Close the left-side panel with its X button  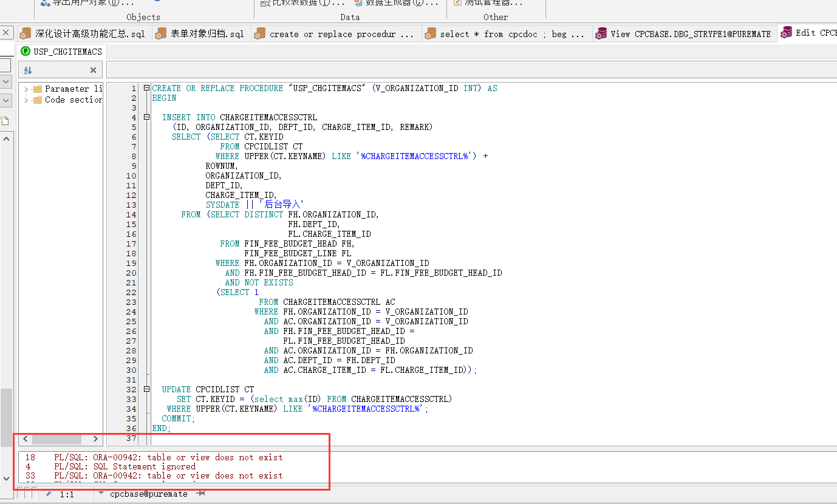(x=5, y=33)
